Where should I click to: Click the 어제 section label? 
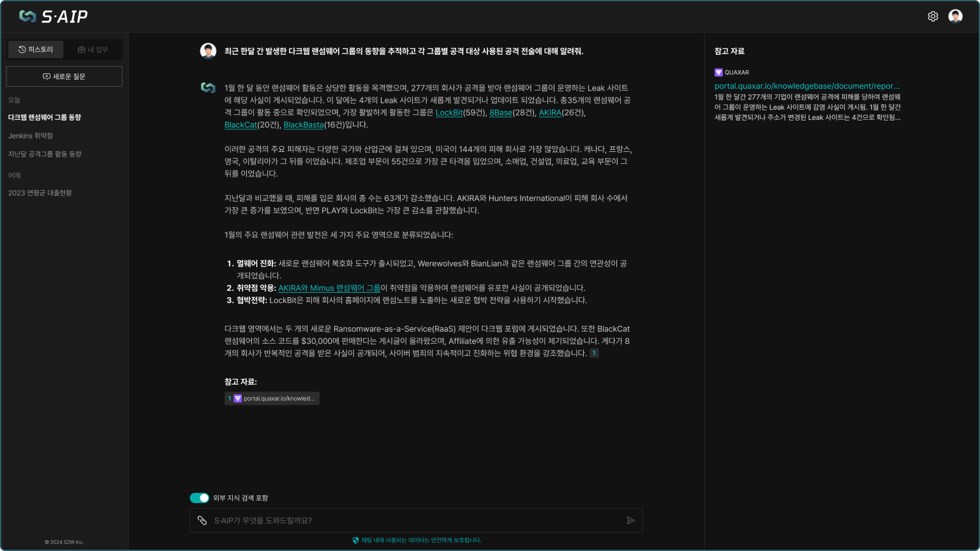[x=14, y=175]
